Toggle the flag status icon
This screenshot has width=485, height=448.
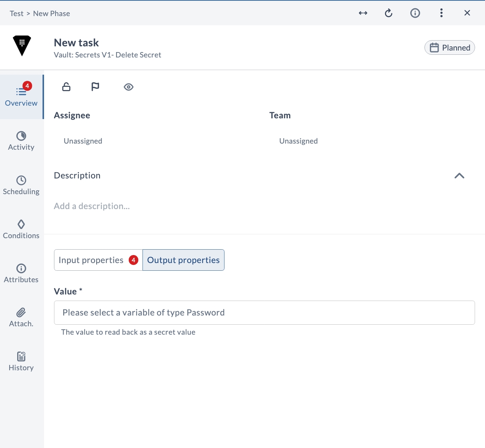pos(95,87)
